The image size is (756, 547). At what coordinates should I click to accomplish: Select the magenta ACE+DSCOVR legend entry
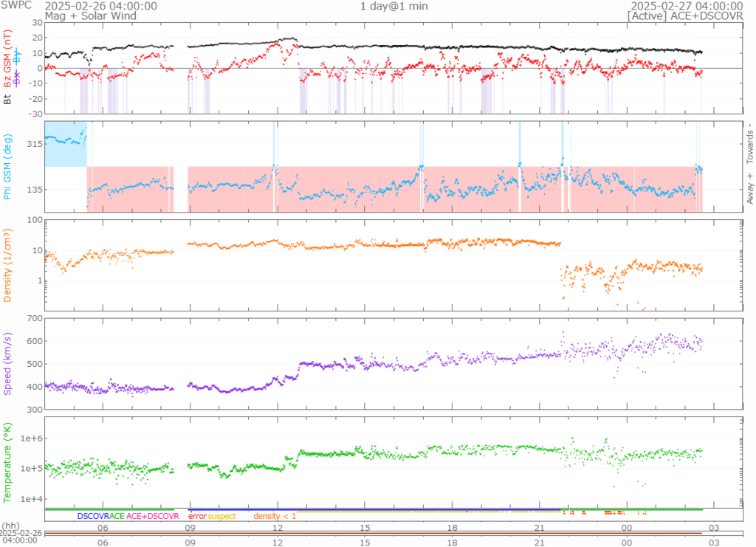click(x=153, y=516)
